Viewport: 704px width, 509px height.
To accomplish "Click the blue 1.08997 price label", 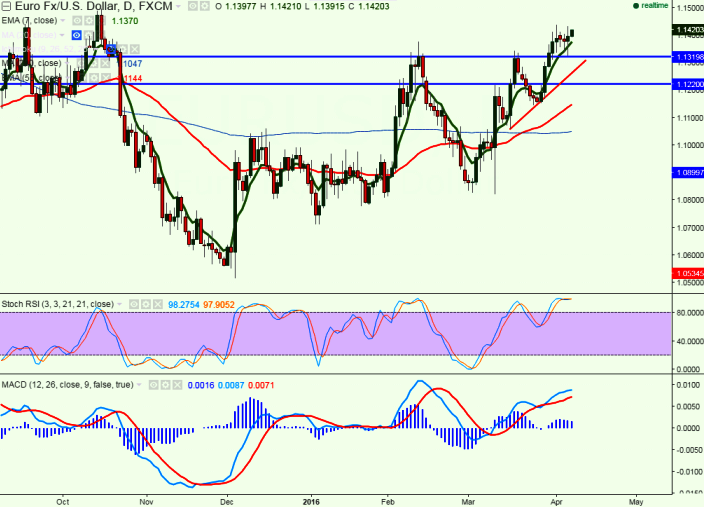I will [689, 173].
